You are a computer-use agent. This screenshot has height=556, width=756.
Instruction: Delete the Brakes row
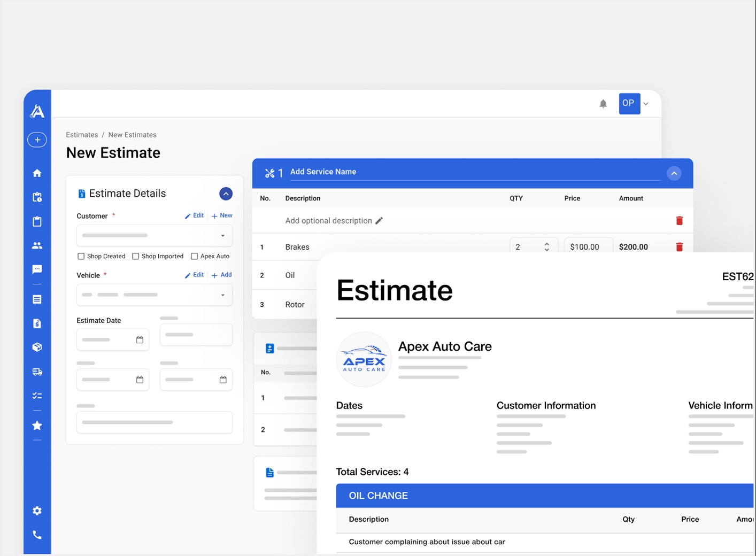tap(680, 247)
